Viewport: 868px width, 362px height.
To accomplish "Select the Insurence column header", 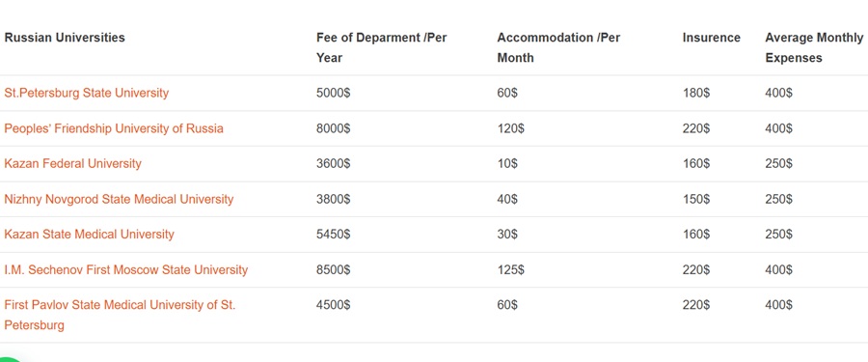I will [712, 38].
